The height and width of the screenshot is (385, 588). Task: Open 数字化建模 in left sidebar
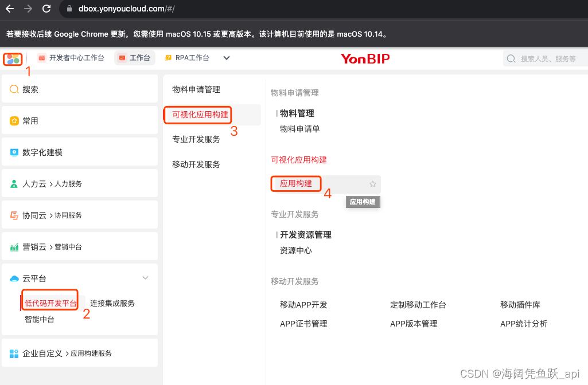[80, 152]
